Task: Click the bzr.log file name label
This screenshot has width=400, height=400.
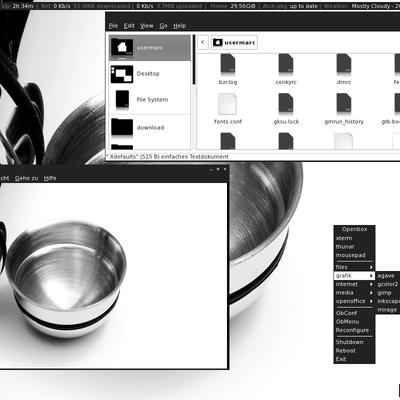Action: point(228,82)
